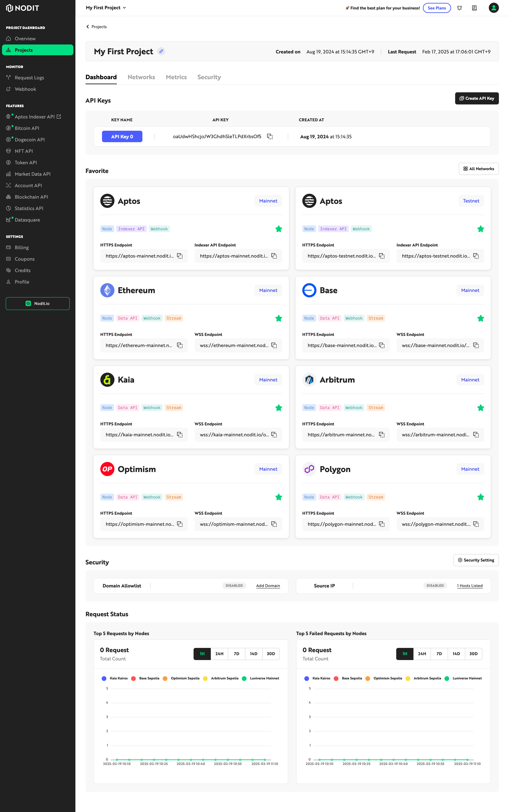
Task: Switch to the Networks tab
Action: [x=141, y=77]
